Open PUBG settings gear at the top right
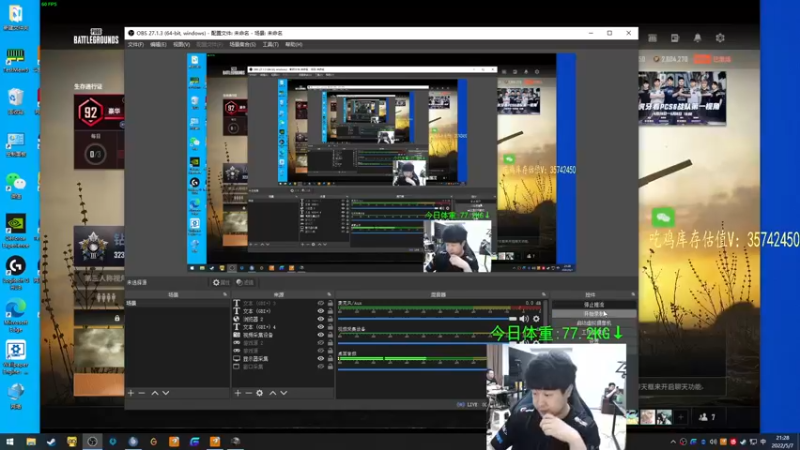 [x=720, y=38]
